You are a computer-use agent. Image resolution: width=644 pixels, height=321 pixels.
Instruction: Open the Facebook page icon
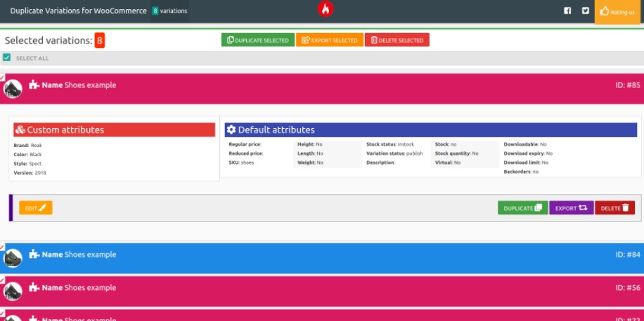click(x=567, y=11)
